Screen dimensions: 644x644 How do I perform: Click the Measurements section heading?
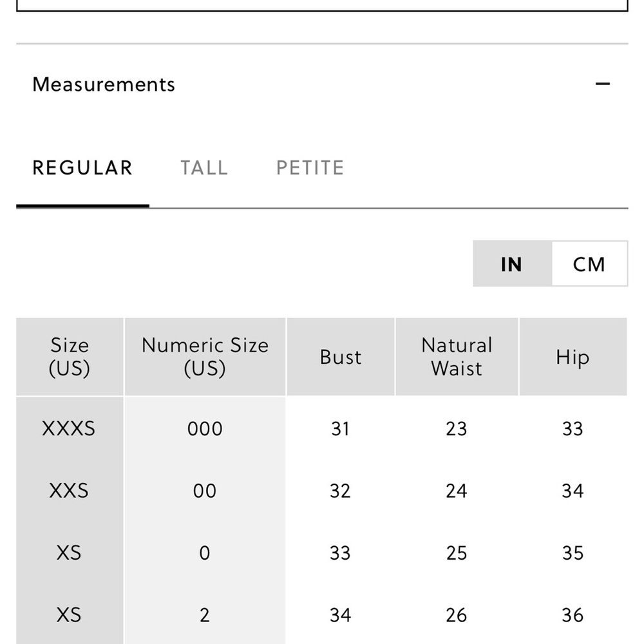pos(104,84)
